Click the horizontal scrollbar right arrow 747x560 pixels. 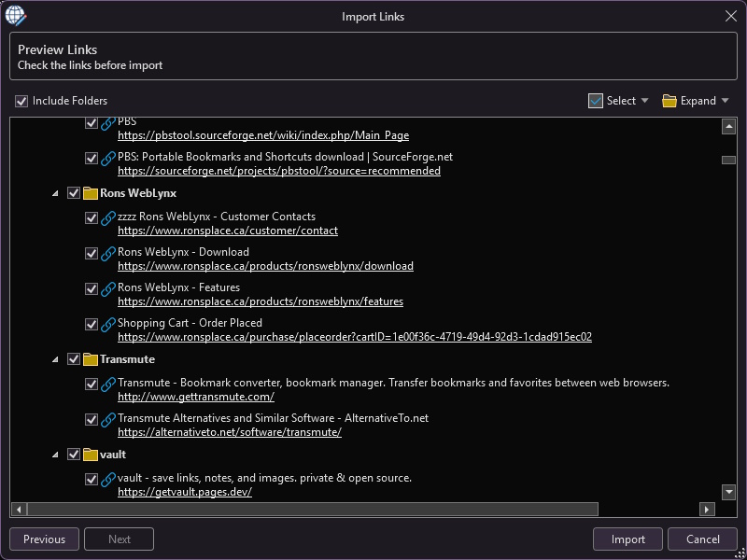(x=707, y=510)
